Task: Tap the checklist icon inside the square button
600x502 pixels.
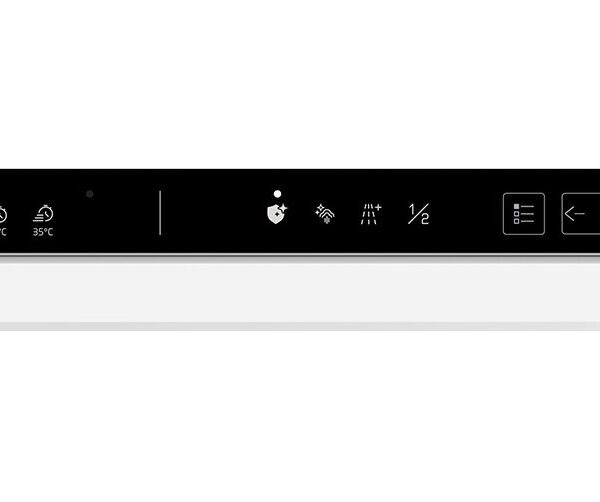Action: tap(523, 214)
